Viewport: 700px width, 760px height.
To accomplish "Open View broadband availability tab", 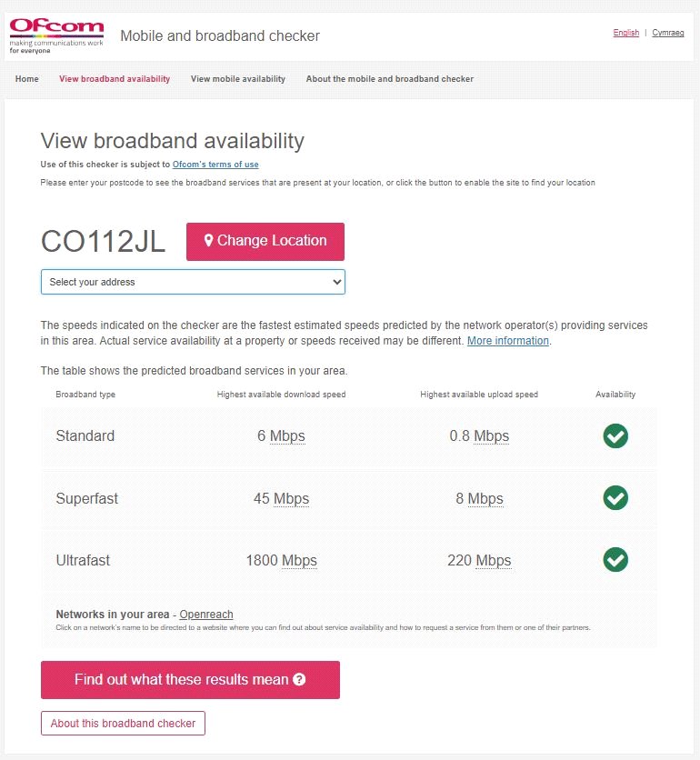I will click(x=115, y=79).
